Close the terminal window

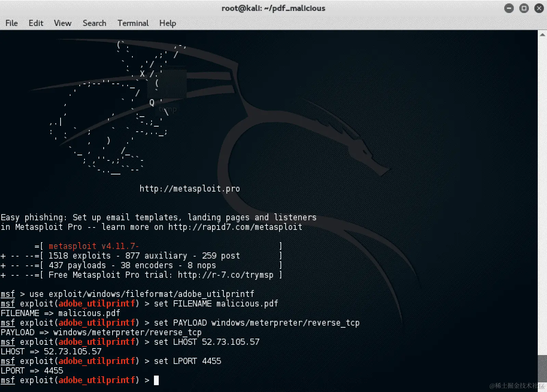[x=539, y=8]
